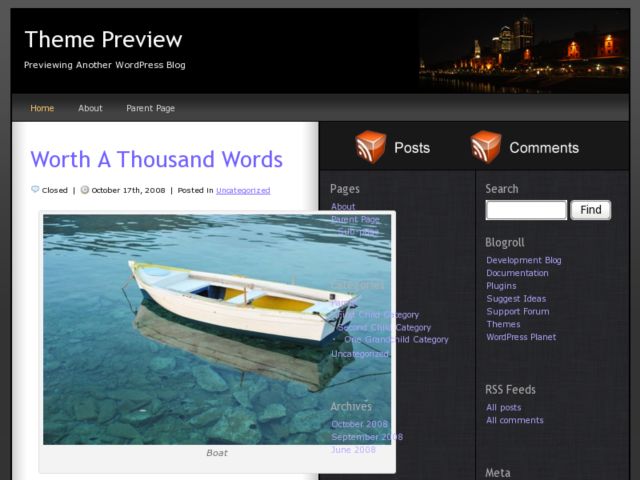Click the Blogroll sidebar heading
This screenshot has height=480, width=640.
tap(504, 242)
